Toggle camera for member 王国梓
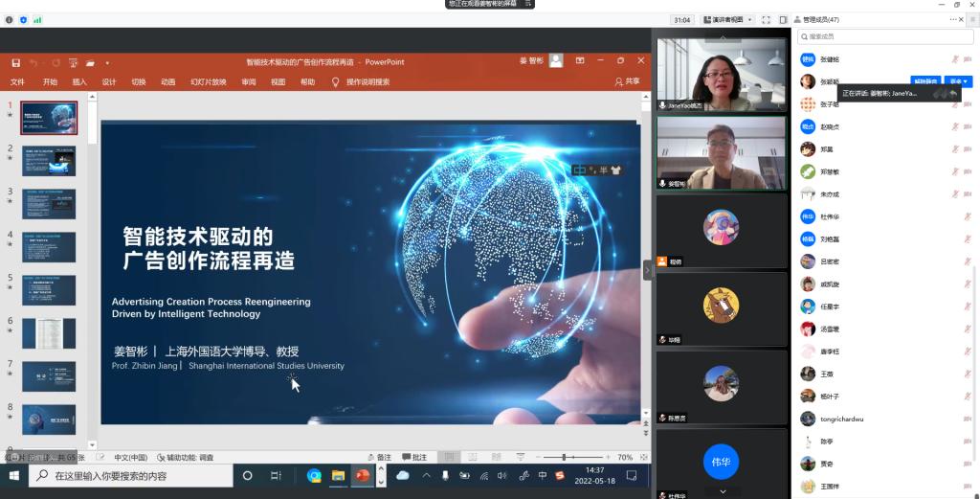 [x=967, y=486]
